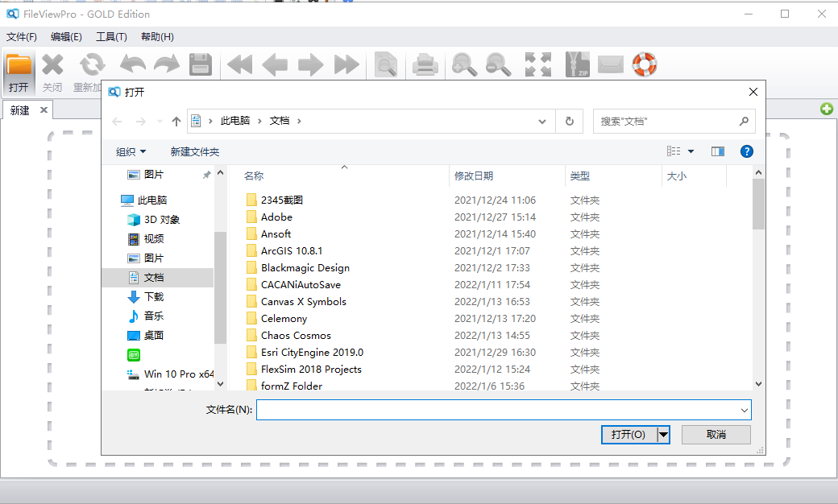Image resolution: width=838 pixels, height=504 pixels.
Task: Click the ZIP archive toolbar icon
Action: [x=578, y=64]
